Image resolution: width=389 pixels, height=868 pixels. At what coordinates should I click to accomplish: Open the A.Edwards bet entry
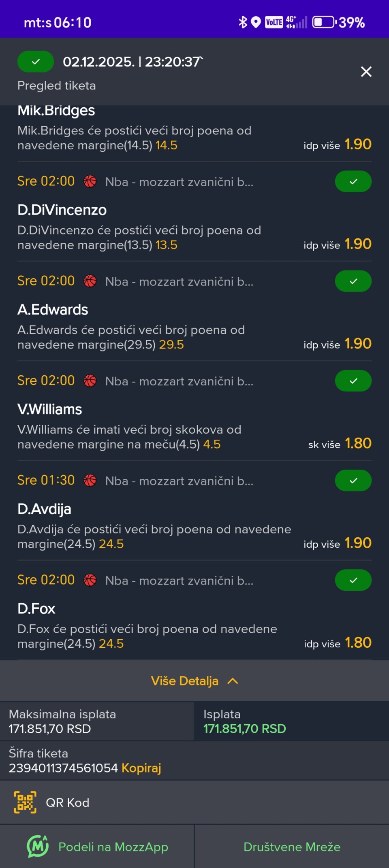pyautogui.click(x=53, y=310)
